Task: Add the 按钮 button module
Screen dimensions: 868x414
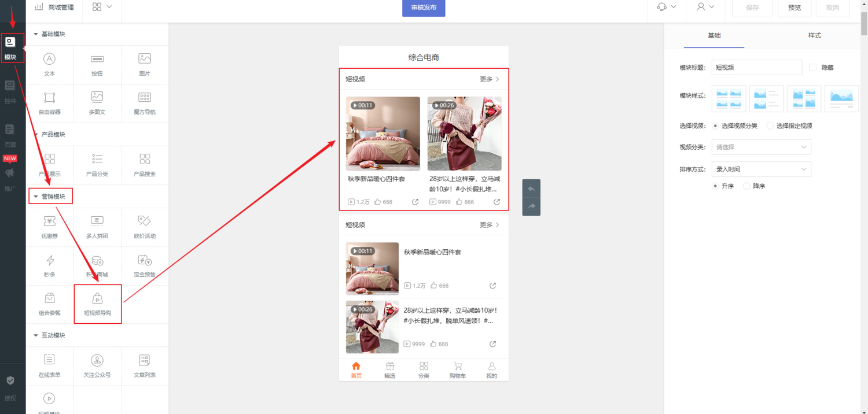Action: (x=97, y=65)
